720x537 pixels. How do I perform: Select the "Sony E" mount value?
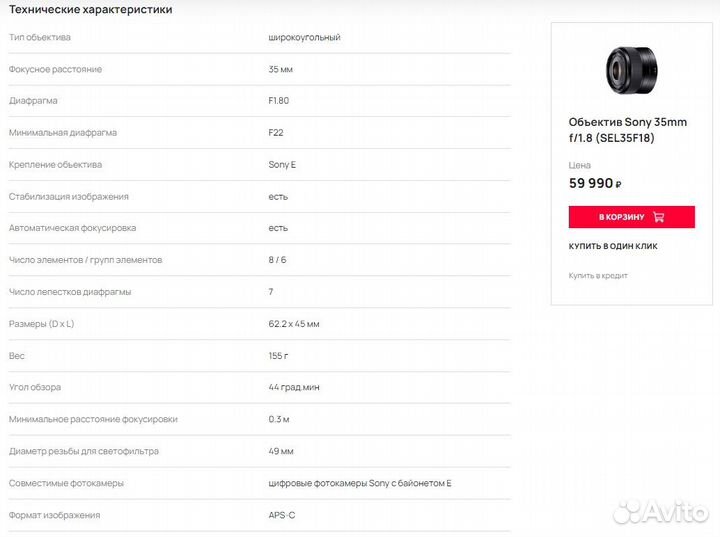(282, 165)
